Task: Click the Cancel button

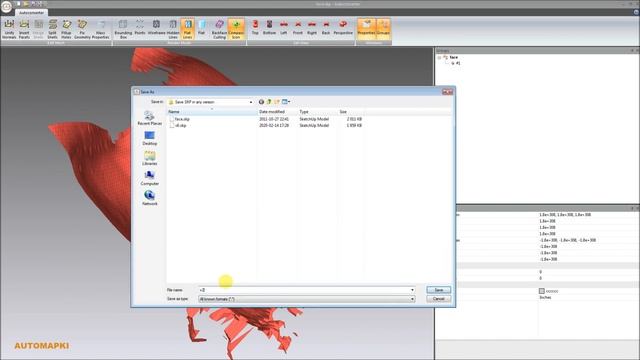Action: [x=438, y=299]
